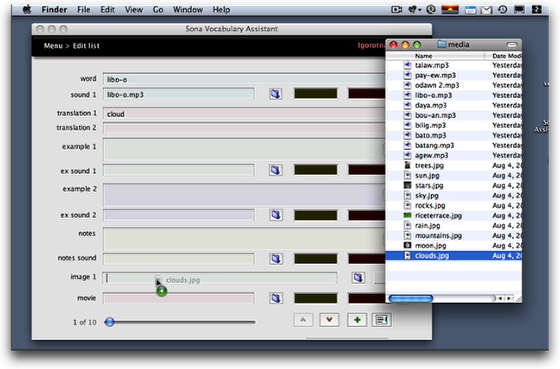The height and width of the screenshot is (369, 560).
Task: Click the dark green button beside sound 1
Action: [316, 94]
